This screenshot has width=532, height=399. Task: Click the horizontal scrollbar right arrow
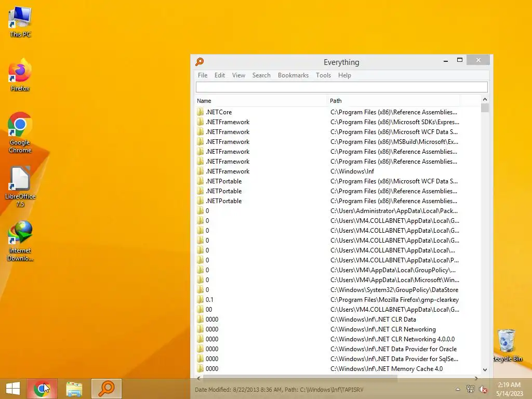(x=476, y=378)
